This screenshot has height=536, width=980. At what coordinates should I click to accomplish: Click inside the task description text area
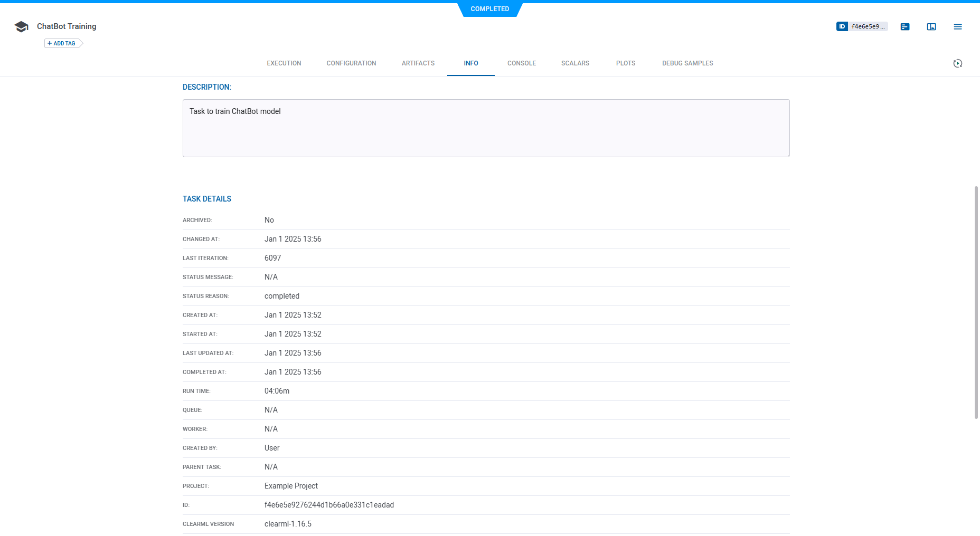[486, 127]
